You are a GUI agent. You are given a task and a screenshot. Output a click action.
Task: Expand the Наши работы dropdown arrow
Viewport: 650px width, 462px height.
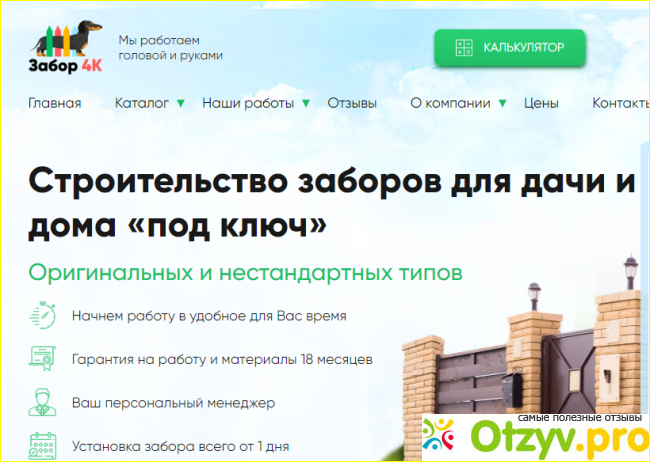pos(306,103)
